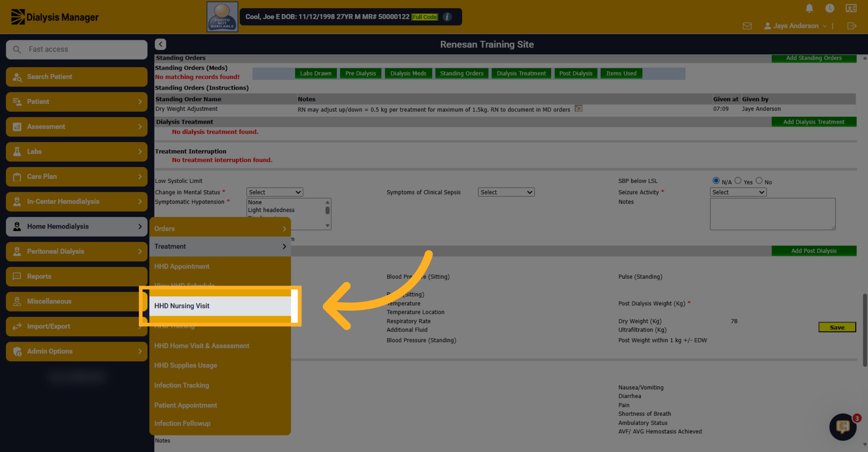Image resolution: width=868 pixels, height=452 pixels.
Task: Click the Dry Weight Adjustment note icon
Action: coord(579,108)
